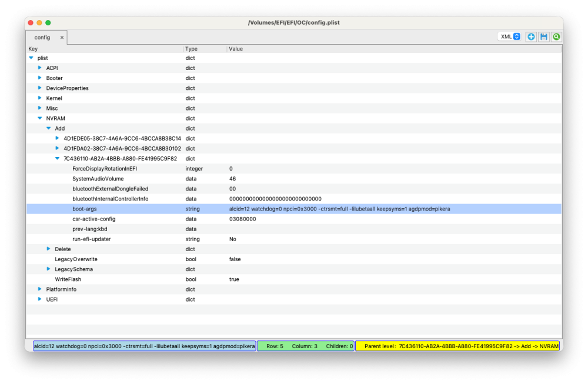Click the boot-args value string

point(339,209)
